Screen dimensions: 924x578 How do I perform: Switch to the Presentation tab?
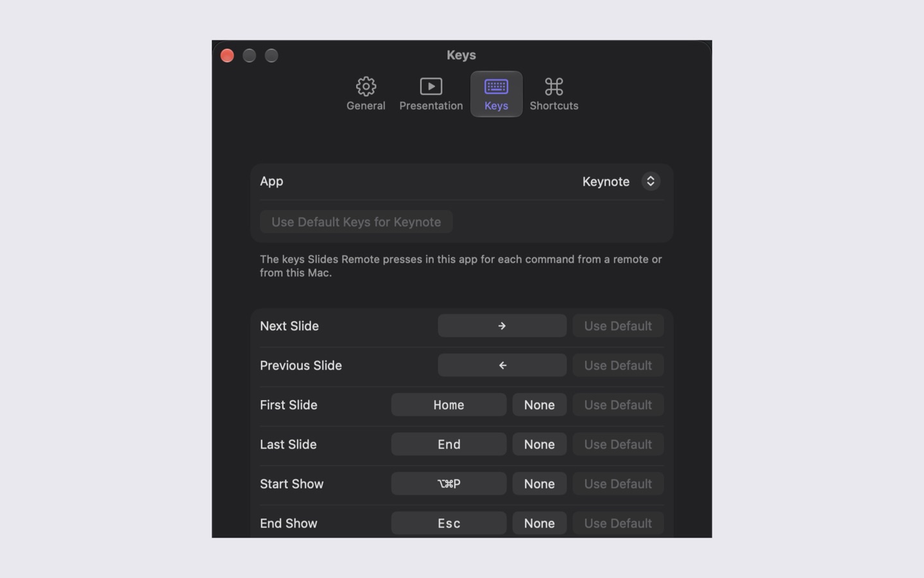431,94
